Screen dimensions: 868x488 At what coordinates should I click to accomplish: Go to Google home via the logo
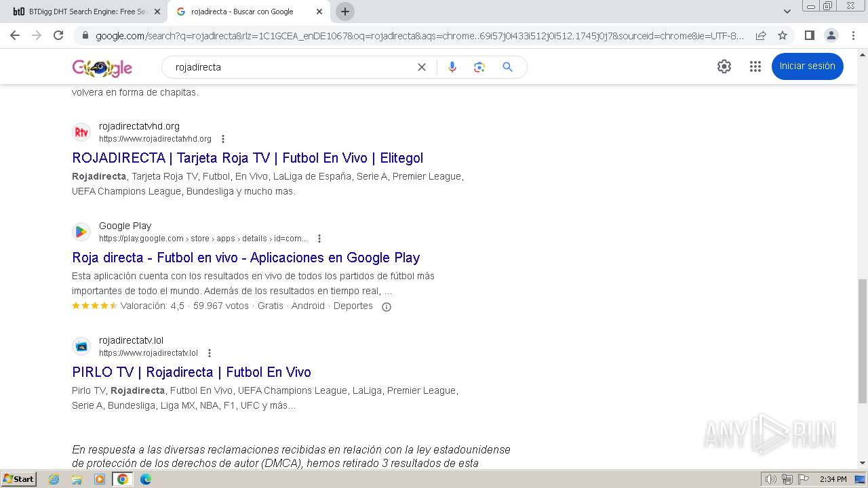(102, 68)
